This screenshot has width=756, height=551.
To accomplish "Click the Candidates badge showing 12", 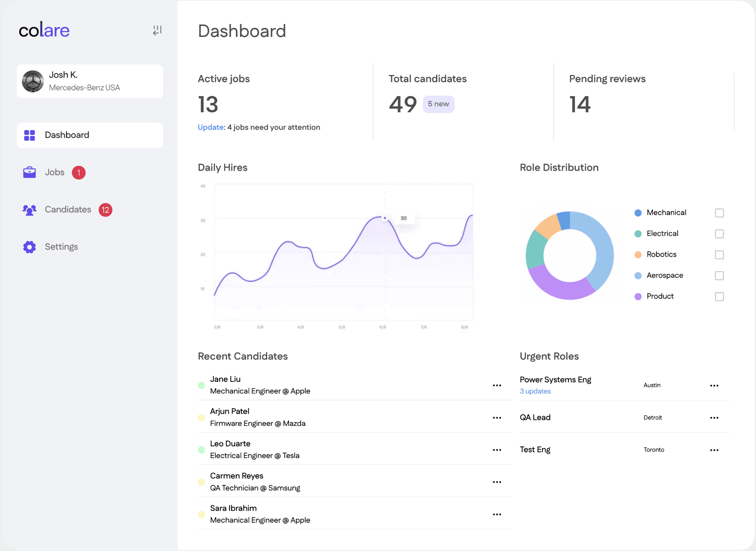I will point(106,210).
